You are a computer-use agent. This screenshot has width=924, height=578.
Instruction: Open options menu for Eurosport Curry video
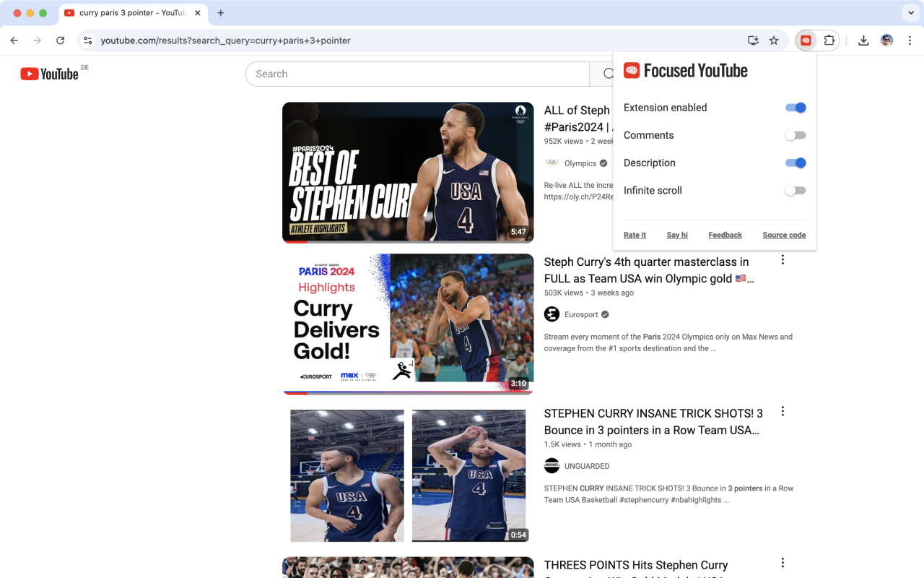(783, 259)
